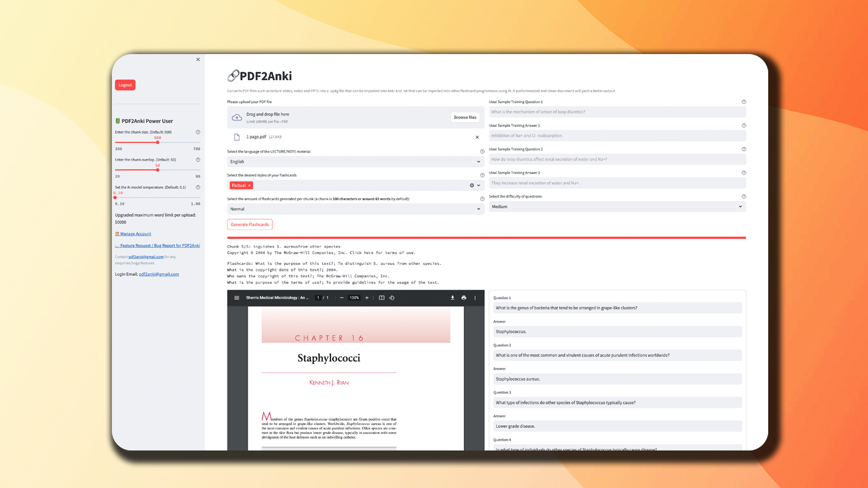Click the Ideal Sample Training Answer 2 field
868x488 pixels.
[617, 183]
